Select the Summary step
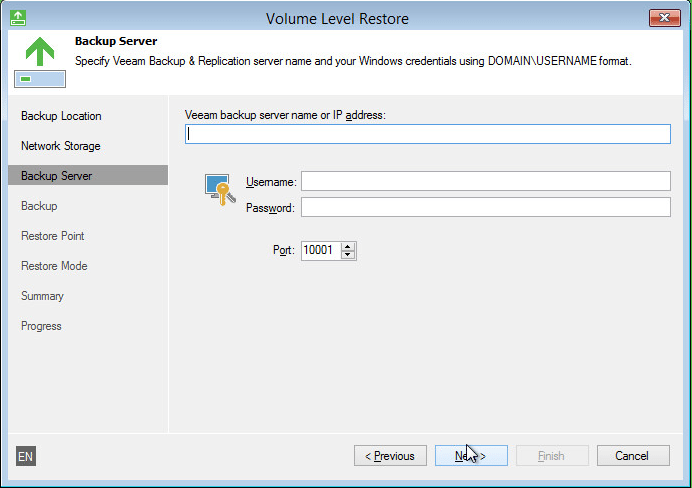Viewport: 692px width, 488px height. click(42, 296)
